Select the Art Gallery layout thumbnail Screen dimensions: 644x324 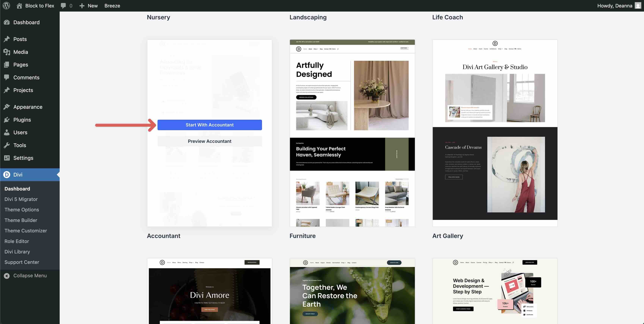(x=495, y=133)
